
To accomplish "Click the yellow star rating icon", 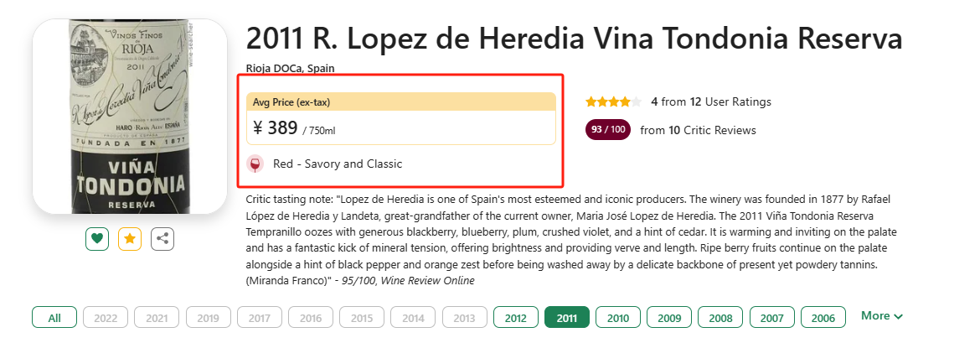I will tap(129, 238).
